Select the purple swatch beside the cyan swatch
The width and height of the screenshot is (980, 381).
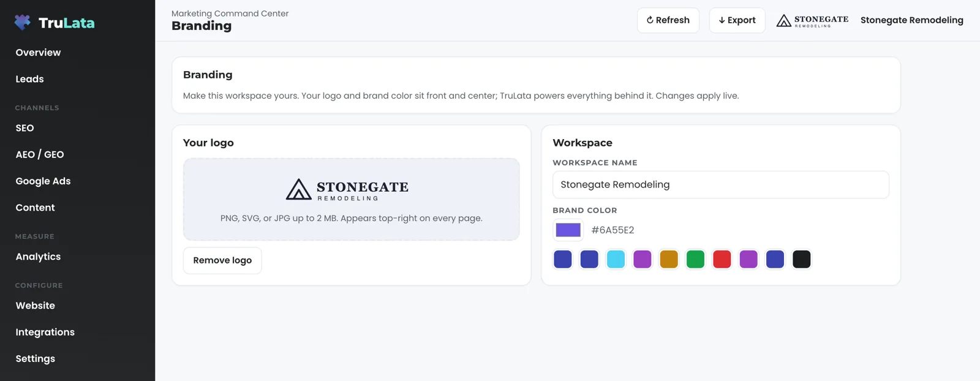coord(642,259)
